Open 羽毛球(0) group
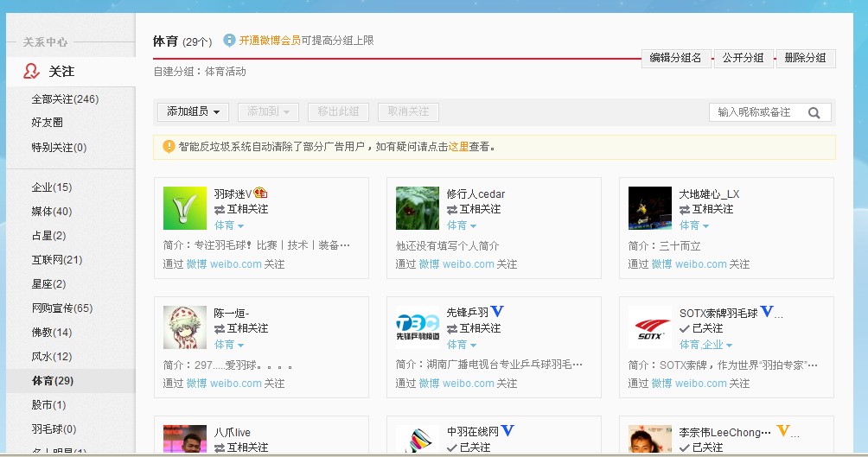Image resolution: width=868 pixels, height=457 pixels. coord(54,428)
